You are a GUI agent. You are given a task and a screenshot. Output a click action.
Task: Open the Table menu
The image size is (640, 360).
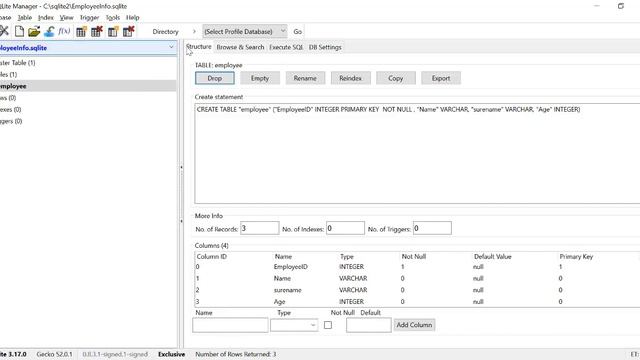point(24,18)
